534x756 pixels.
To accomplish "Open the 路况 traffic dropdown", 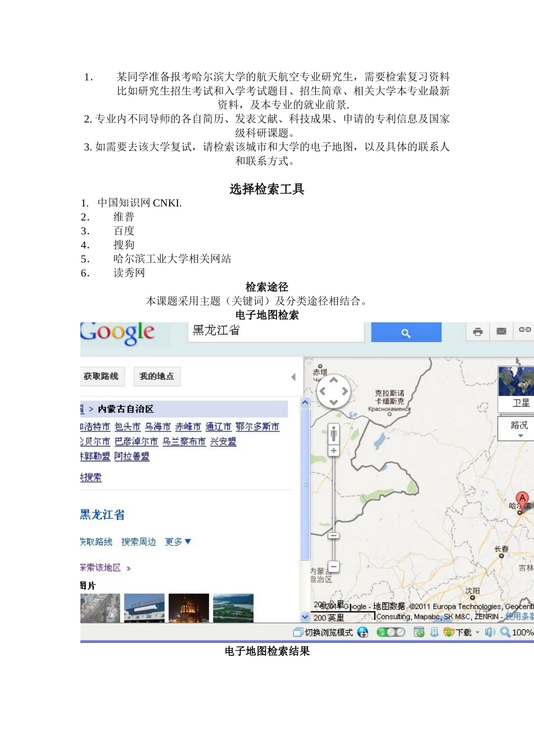I will point(517,429).
